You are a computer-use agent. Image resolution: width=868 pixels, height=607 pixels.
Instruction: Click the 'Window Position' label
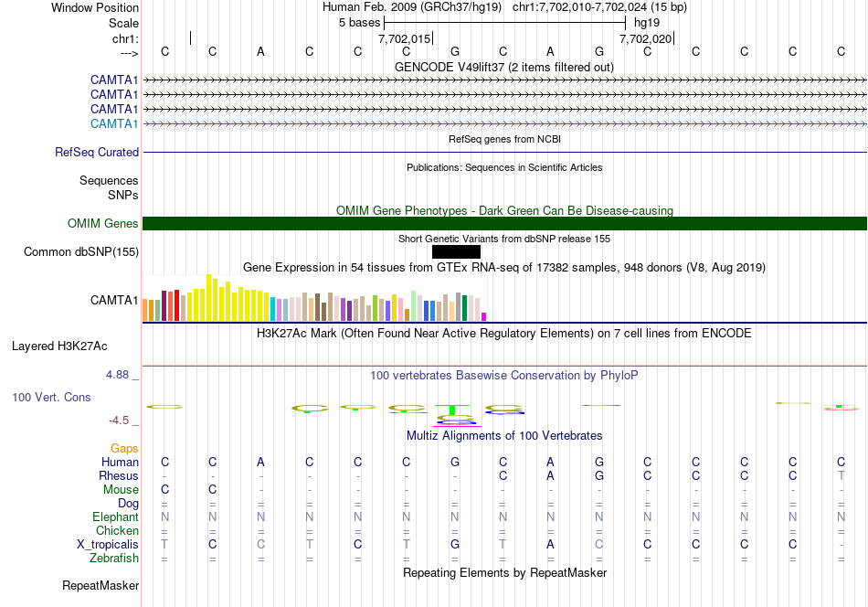[95, 7]
